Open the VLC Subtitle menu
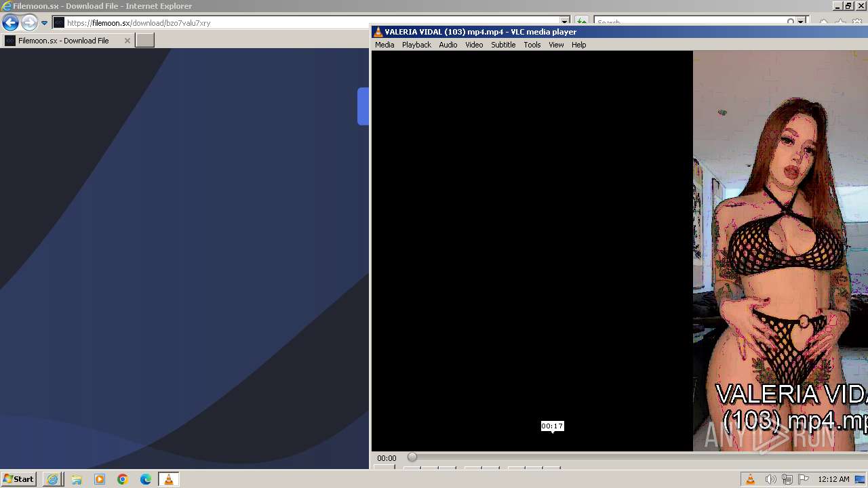868x488 pixels. 503,45
